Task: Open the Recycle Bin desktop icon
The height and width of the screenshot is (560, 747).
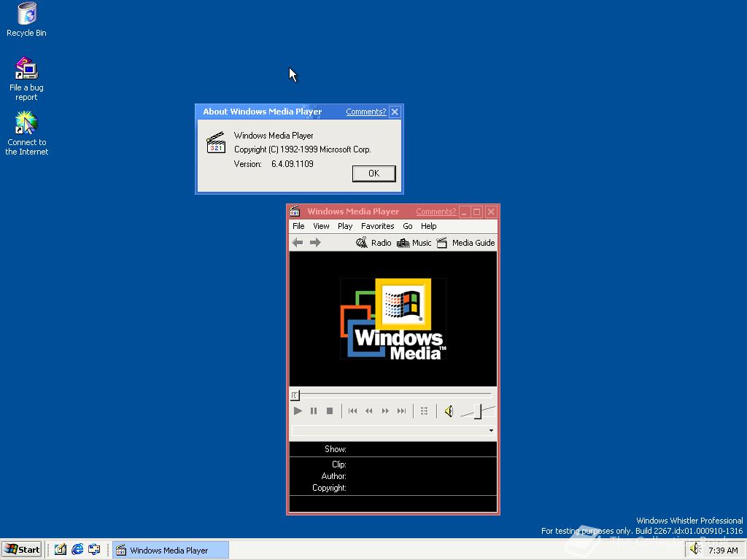Action: [27, 20]
